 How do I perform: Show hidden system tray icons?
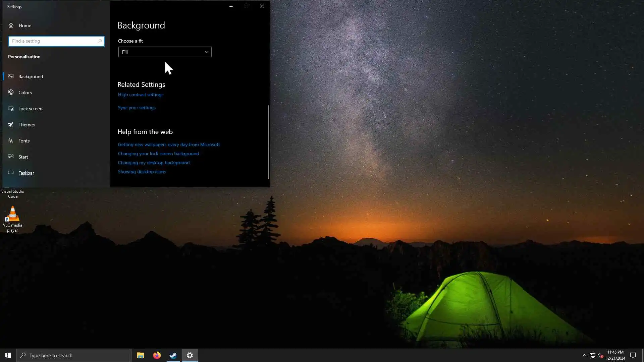[x=584, y=355]
